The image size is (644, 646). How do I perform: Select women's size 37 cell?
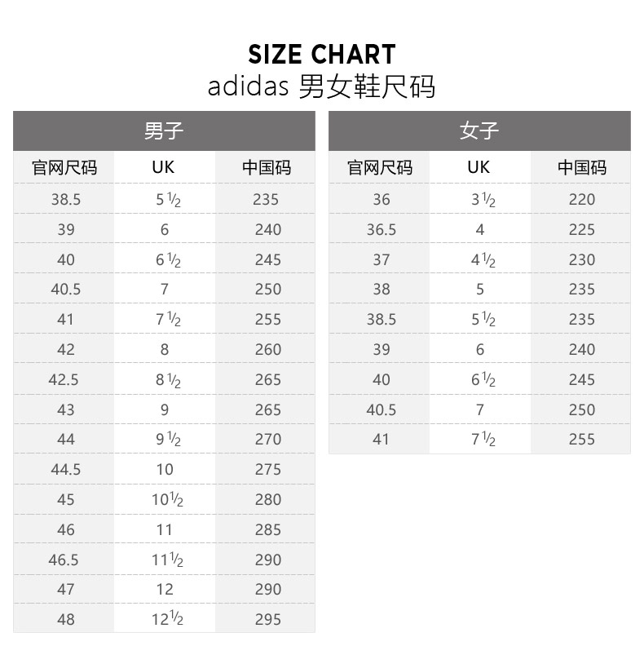coord(381,260)
